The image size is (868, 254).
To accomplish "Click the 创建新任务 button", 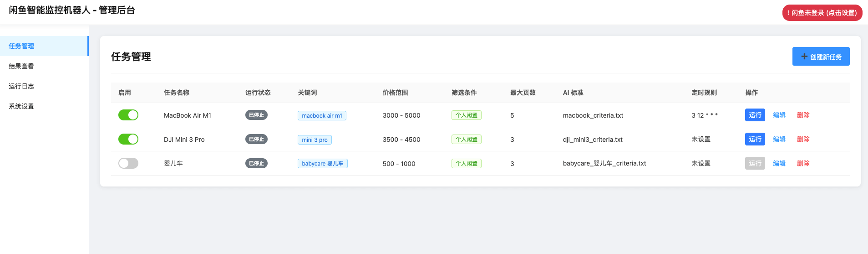I will (x=821, y=57).
